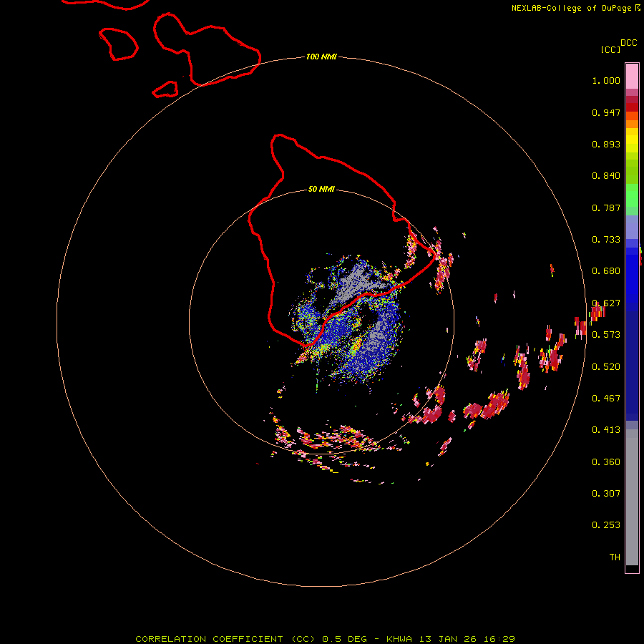Click the 0.840 value on color scale
Screen dimensions: 644x644
(606, 176)
